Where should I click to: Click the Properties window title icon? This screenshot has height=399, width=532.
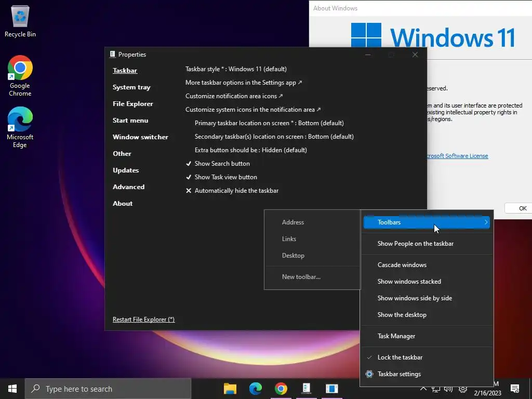click(112, 54)
